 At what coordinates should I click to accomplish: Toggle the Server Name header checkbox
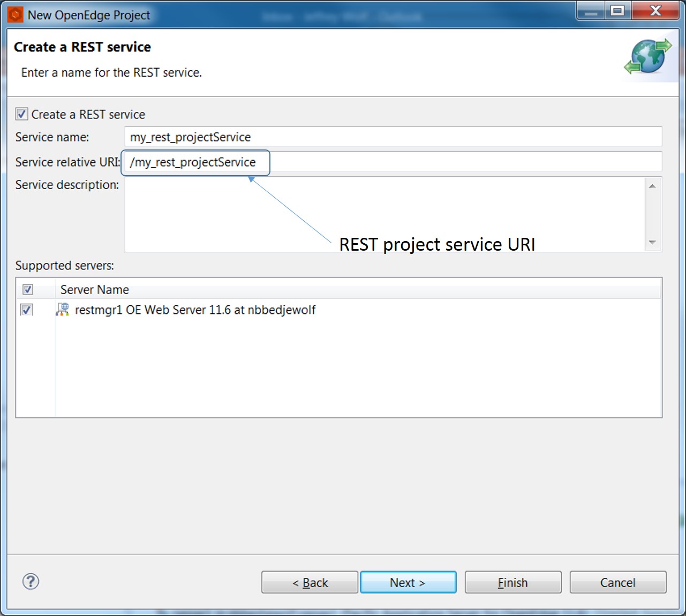(28, 289)
